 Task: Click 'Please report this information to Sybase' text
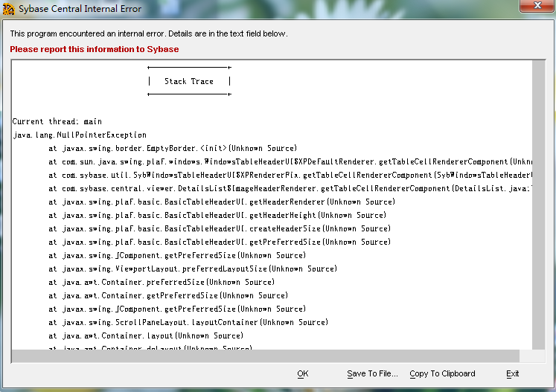(95, 49)
